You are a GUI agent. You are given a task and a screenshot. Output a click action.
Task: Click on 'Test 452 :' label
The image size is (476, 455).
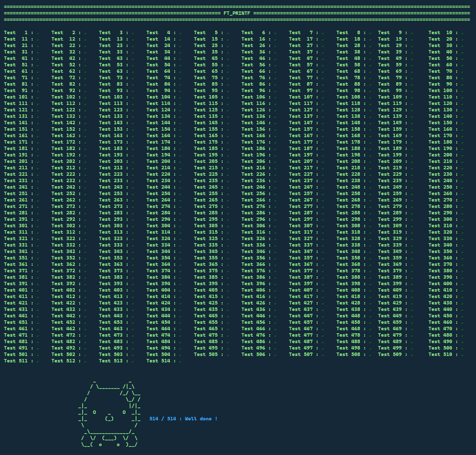tap(66, 322)
